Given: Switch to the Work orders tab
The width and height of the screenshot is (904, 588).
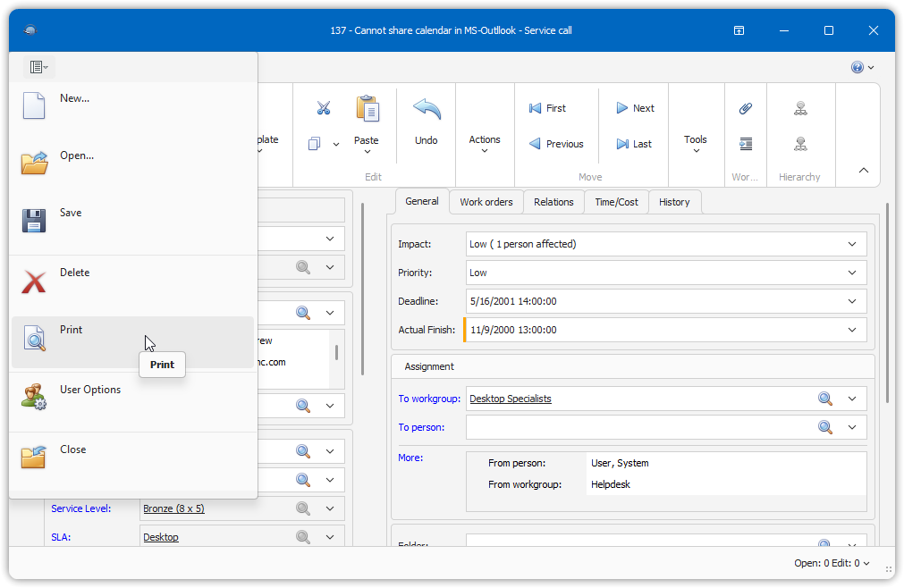Looking at the screenshot, I should 486,202.
